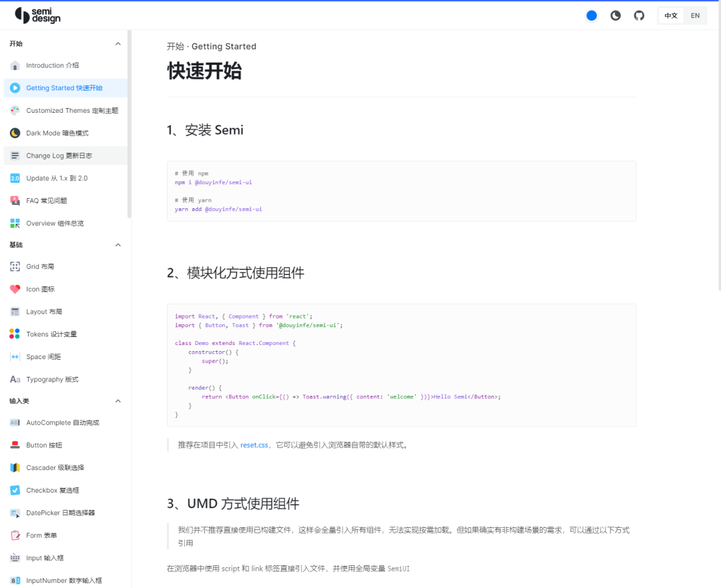Click the Grid layout icon
721x588 pixels.
(x=15, y=266)
